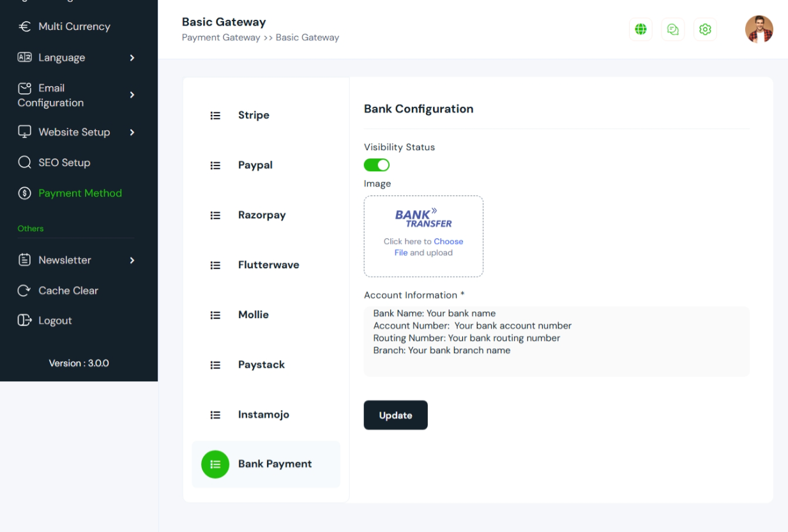788x532 pixels.
Task: Expand the Email Configuration chevron
Action: pyautogui.click(x=132, y=95)
